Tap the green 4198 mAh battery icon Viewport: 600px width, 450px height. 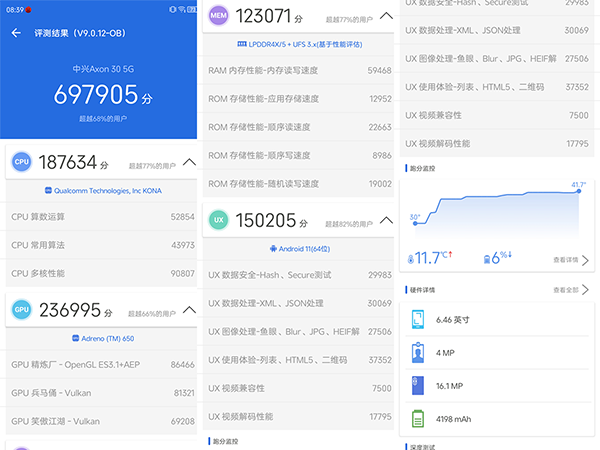pos(417,418)
